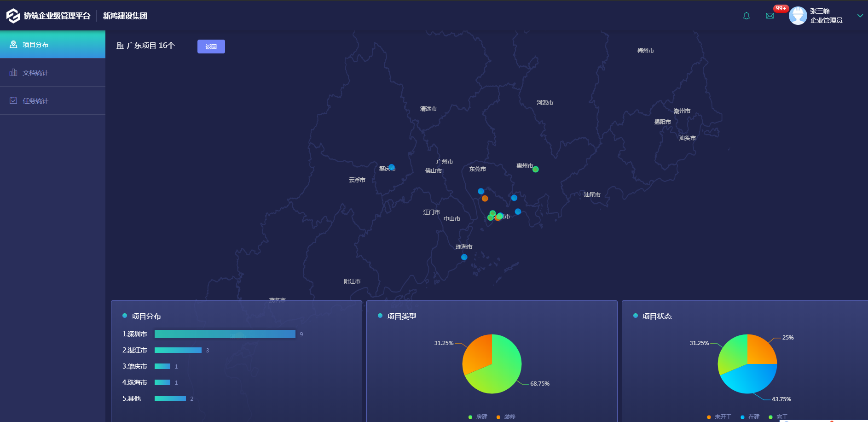Viewport: 868px width, 422px height.
Task: Click the 任务统计 checklist sidebar icon
Action: tap(13, 101)
